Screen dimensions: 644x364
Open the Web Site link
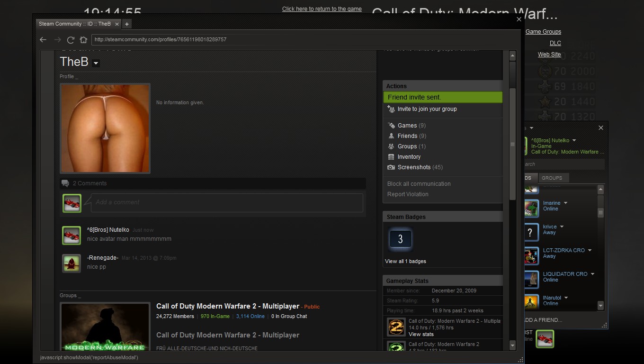point(549,55)
